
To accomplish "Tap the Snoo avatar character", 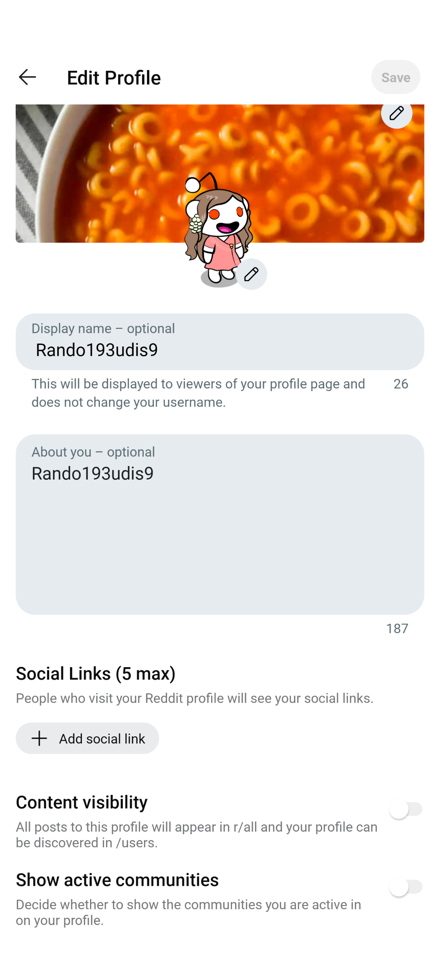I will pos(217,229).
